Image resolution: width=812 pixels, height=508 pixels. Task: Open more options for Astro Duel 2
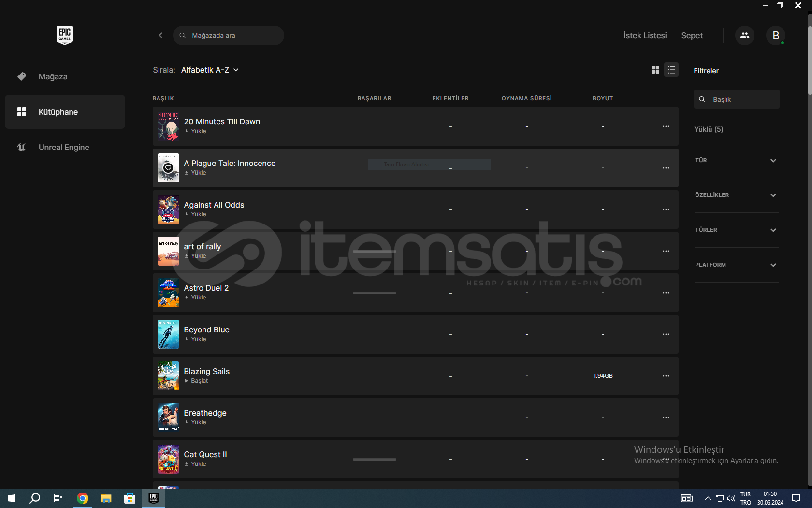click(x=666, y=293)
